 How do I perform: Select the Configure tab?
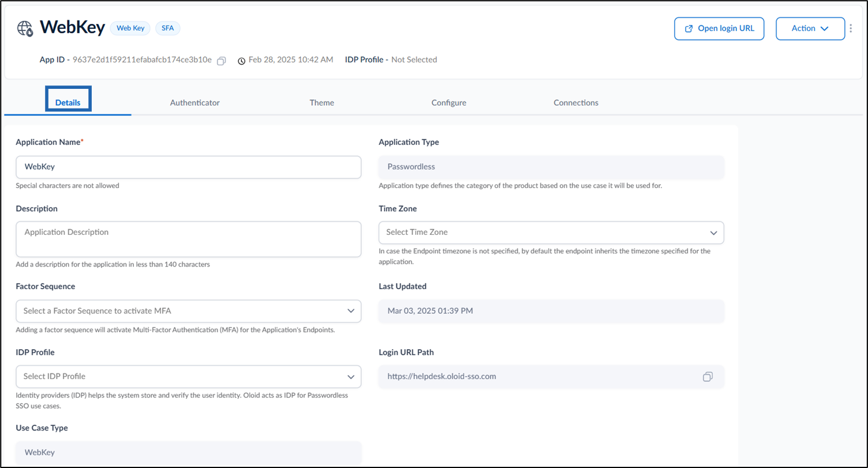(449, 103)
